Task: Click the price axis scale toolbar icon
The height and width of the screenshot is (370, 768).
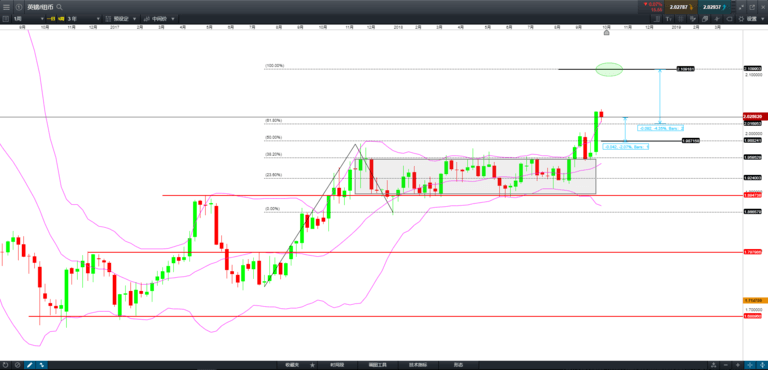Action: pyautogui.click(x=657, y=19)
